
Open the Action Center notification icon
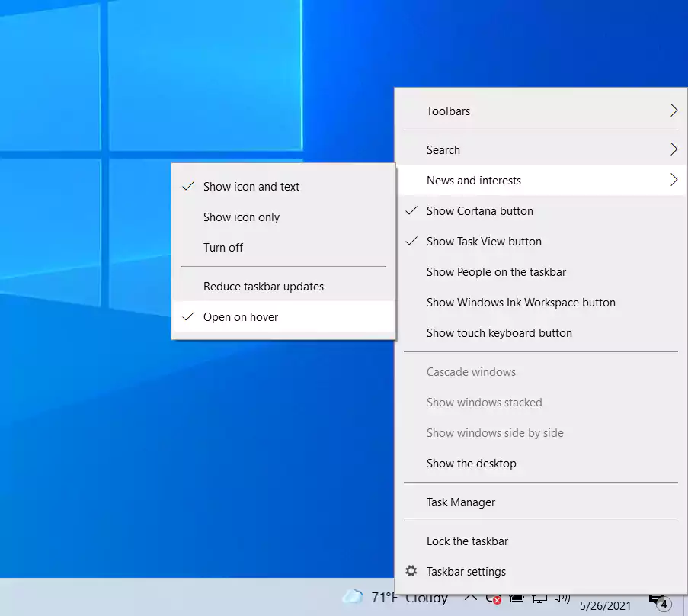click(x=660, y=602)
